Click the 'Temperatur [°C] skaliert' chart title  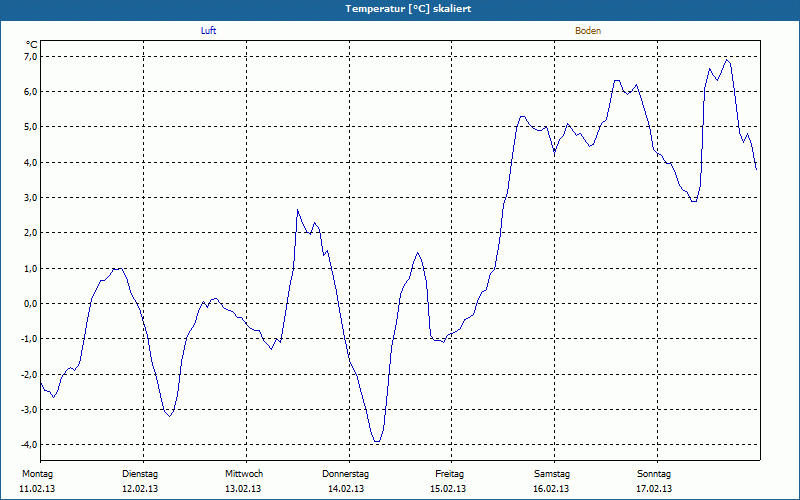[x=408, y=9]
